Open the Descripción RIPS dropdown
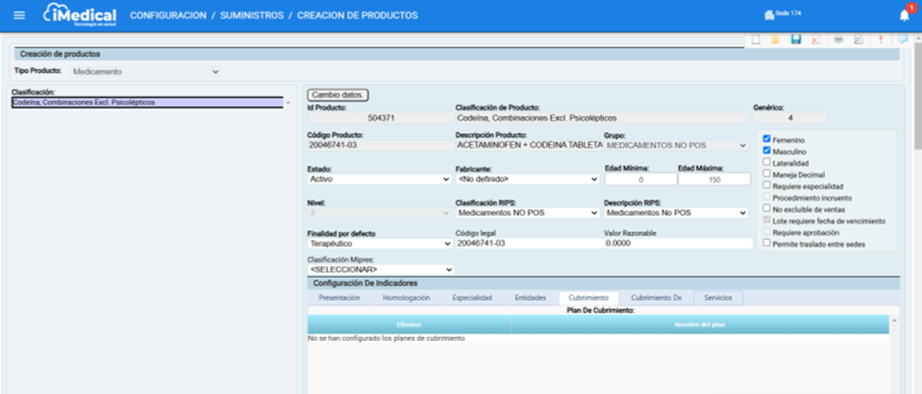This screenshot has height=394, width=922. click(676, 213)
